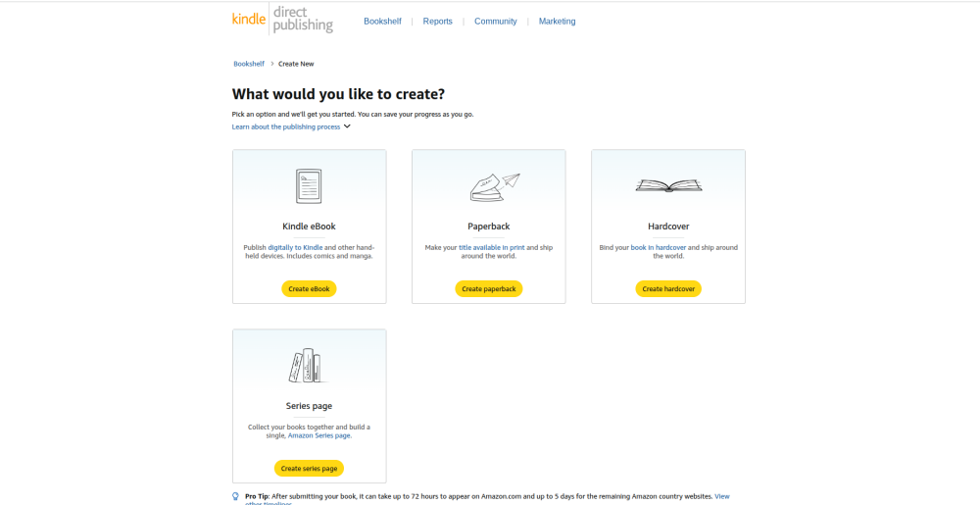Click the Series page books icon
Image resolution: width=980 pixels, height=505 pixels.
click(x=308, y=366)
